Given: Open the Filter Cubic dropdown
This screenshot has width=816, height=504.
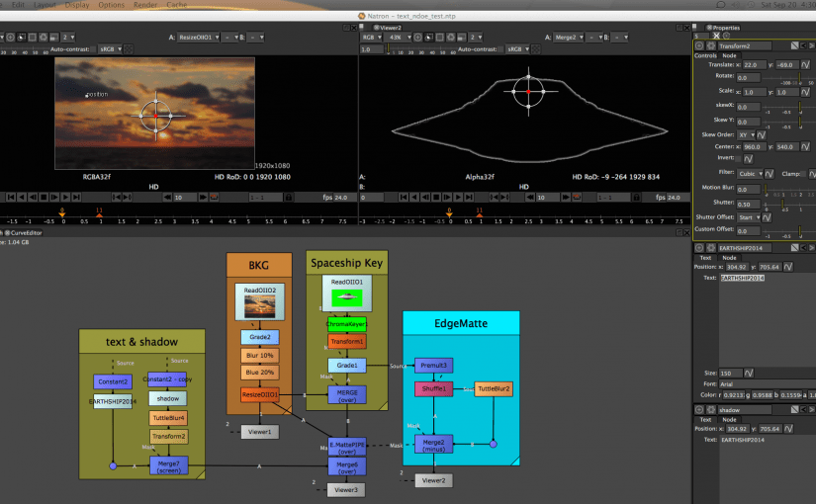Looking at the screenshot, I should [x=750, y=174].
